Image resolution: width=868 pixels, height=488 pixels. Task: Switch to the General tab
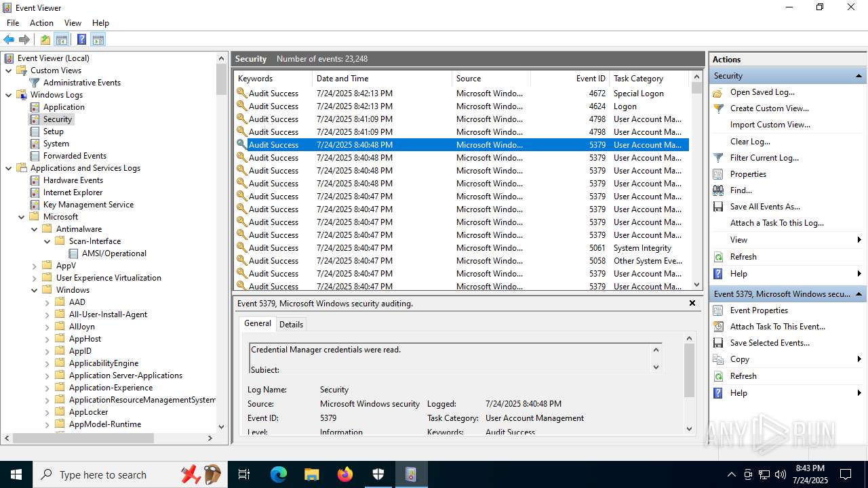click(x=258, y=323)
